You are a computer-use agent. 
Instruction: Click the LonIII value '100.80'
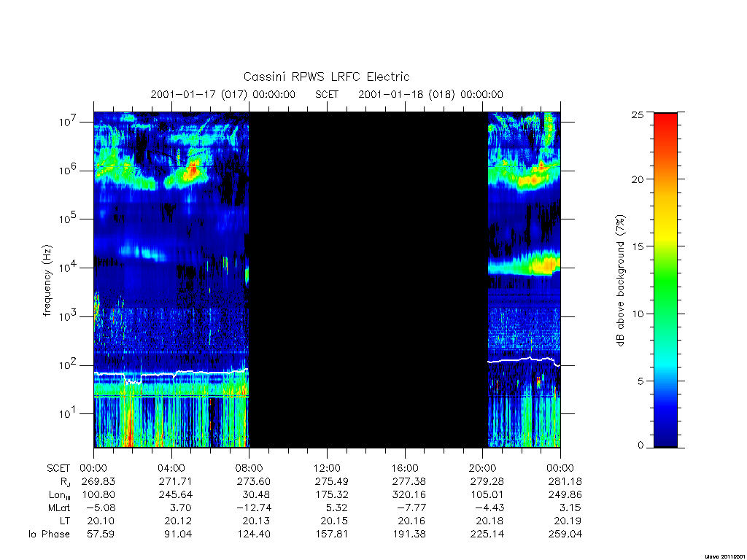coord(98,495)
